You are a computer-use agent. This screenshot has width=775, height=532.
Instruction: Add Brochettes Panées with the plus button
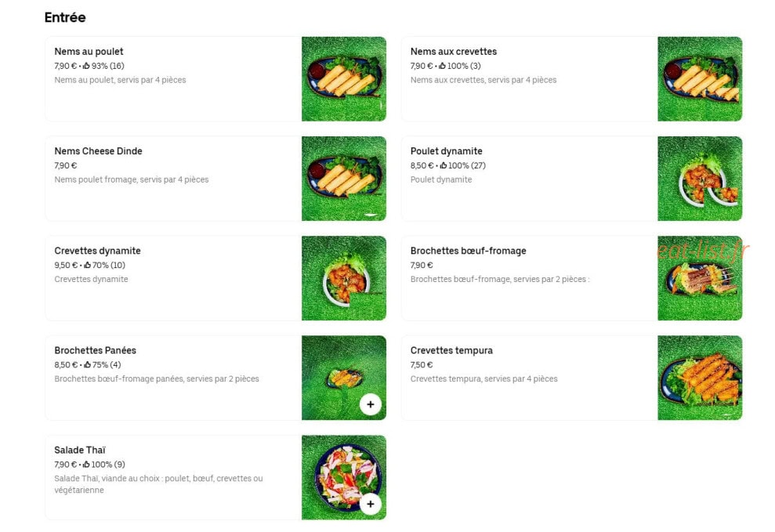pyautogui.click(x=370, y=404)
